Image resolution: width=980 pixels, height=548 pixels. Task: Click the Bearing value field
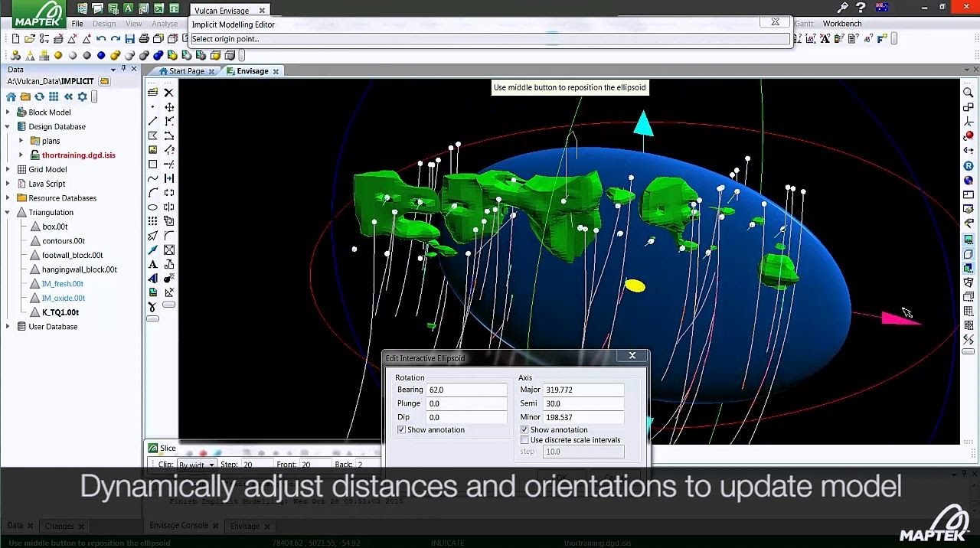[466, 390]
